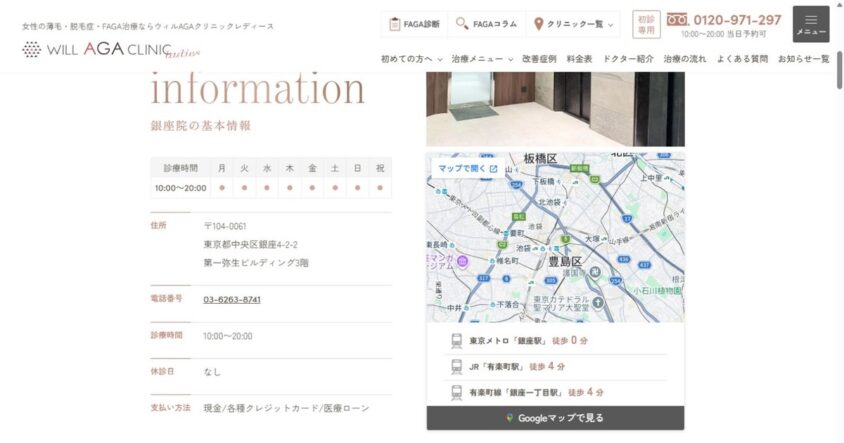Click the WILL AGA CLINIC logo
This screenshot has height=443, width=844.
coord(111,50)
